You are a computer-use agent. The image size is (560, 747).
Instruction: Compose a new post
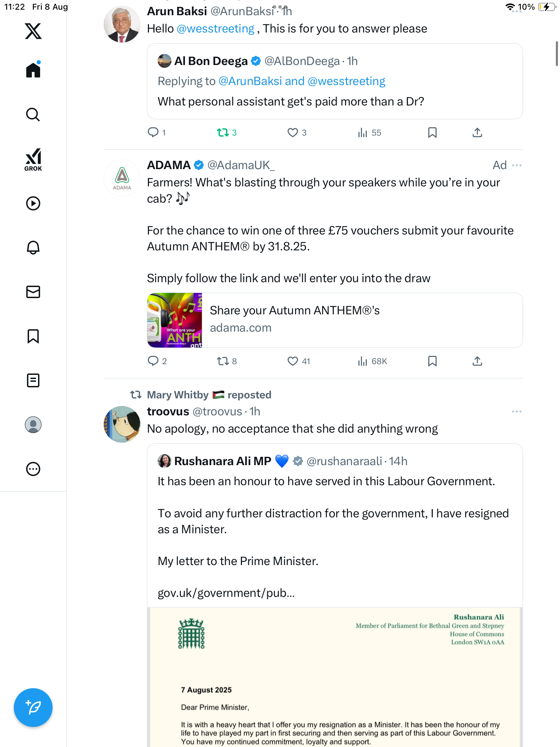[x=33, y=707]
